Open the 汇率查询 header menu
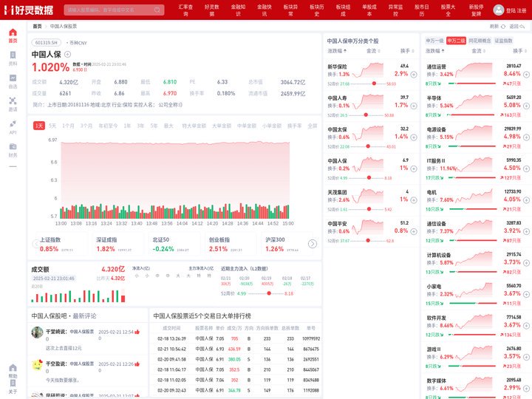 click(x=185, y=10)
